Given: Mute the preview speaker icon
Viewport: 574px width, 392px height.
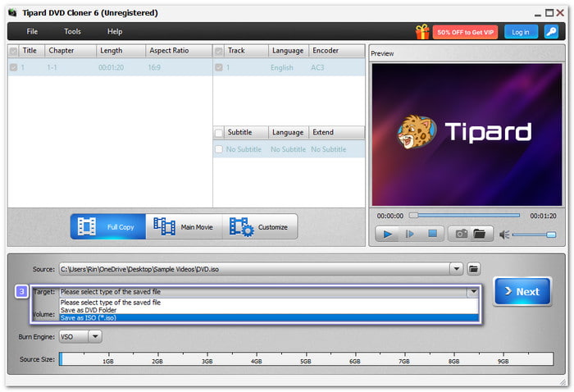Looking at the screenshot, I should 504,235.
